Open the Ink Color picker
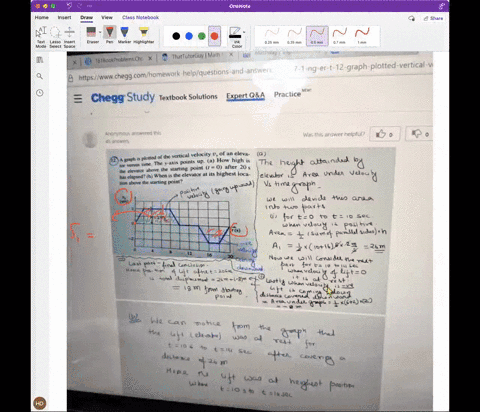480x412 pixels. (x=236, y=37)
